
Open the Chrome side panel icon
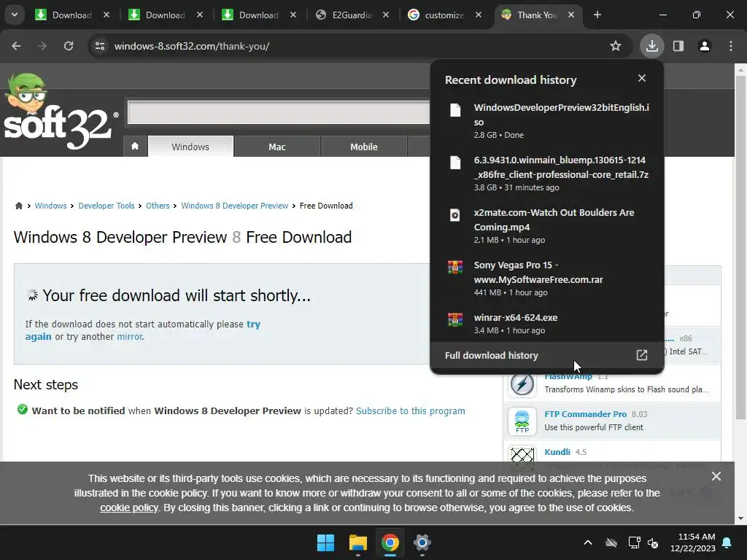(x=678, y=46)
